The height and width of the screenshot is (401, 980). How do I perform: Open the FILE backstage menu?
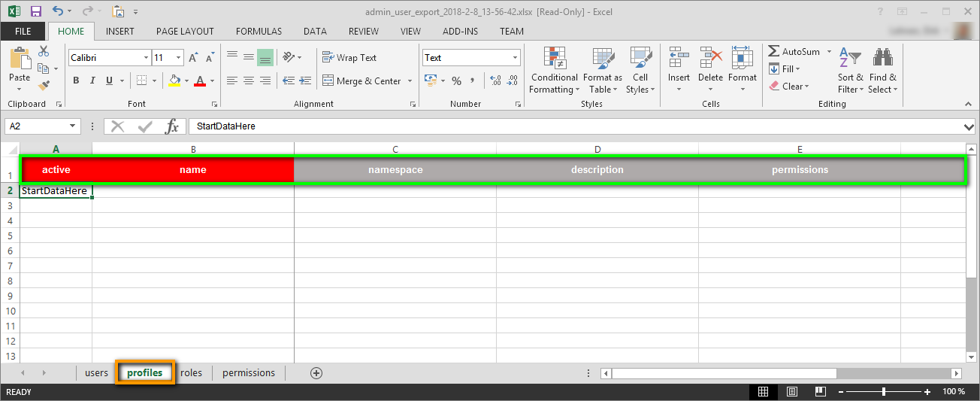[x=23, y=32]
